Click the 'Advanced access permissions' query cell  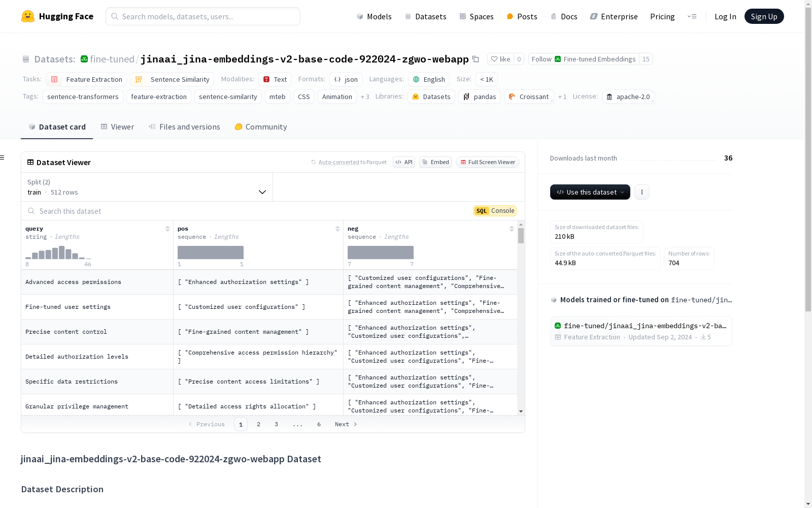(97, 282)
